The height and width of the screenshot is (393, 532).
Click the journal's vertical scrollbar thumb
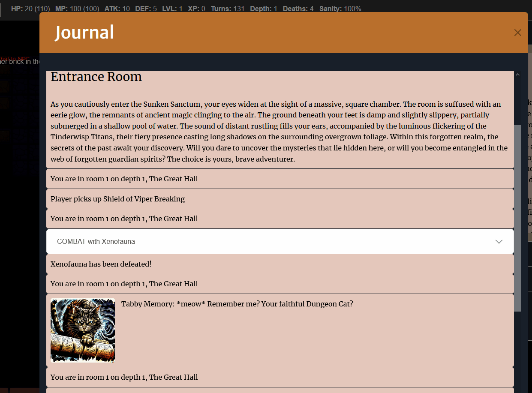pyautogui.click(x=518, y=218)
